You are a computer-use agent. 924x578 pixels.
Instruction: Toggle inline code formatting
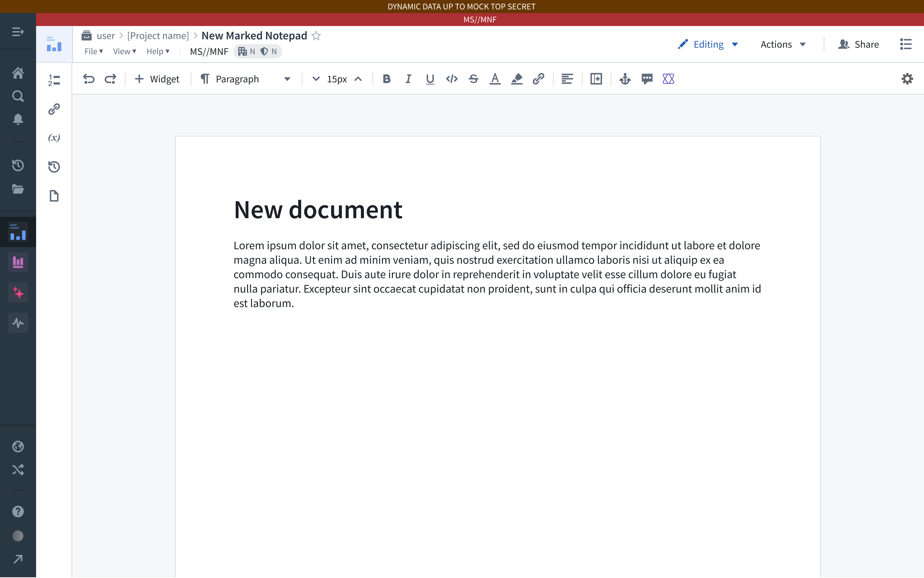click(x=452, y=79)
